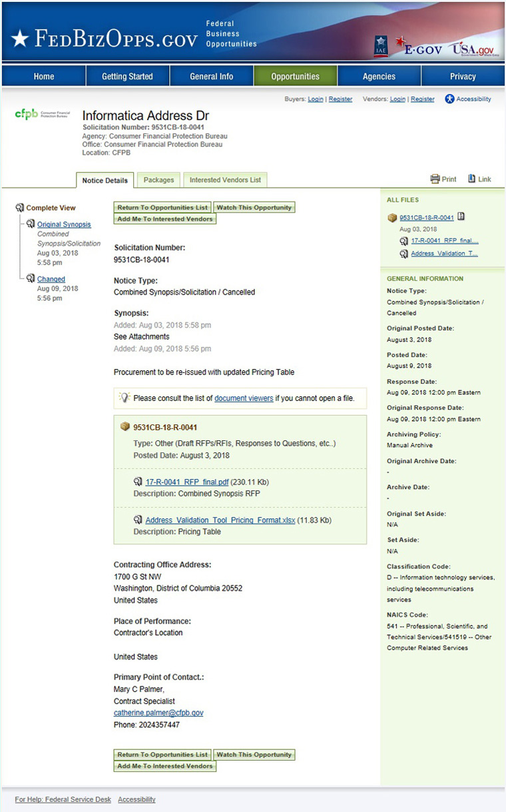The width and height of the screenshot is (506, 812).
Task: Open Privacy menu item
Action: 463,76
